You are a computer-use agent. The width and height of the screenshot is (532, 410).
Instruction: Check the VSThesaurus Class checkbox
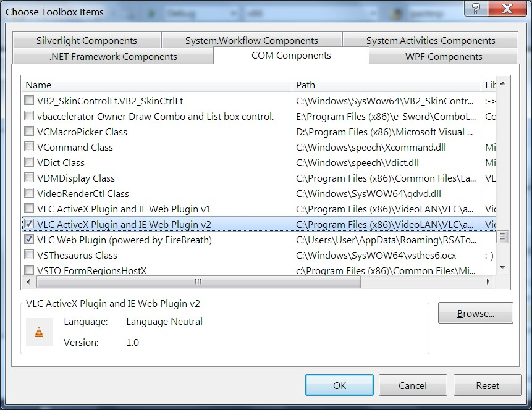click(29, 254)
